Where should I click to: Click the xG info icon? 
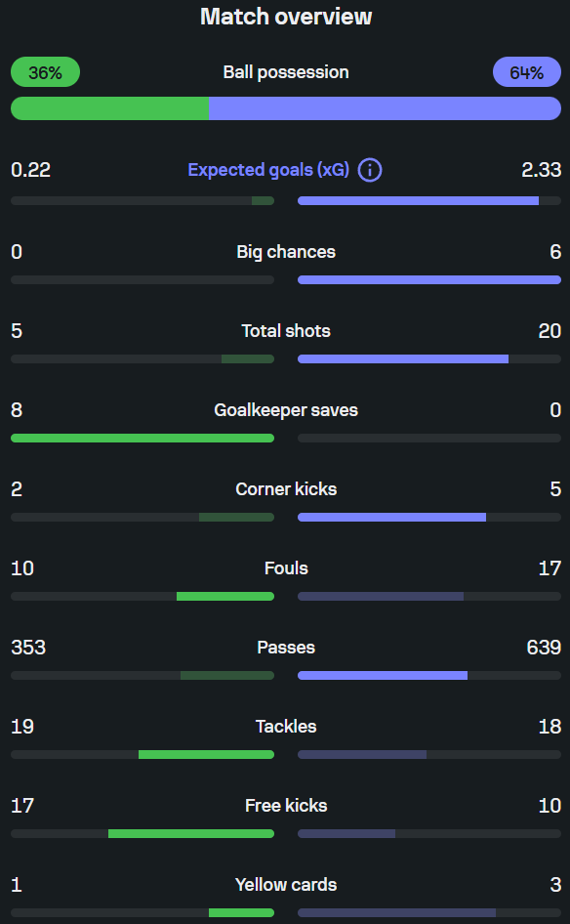[370, 170]
